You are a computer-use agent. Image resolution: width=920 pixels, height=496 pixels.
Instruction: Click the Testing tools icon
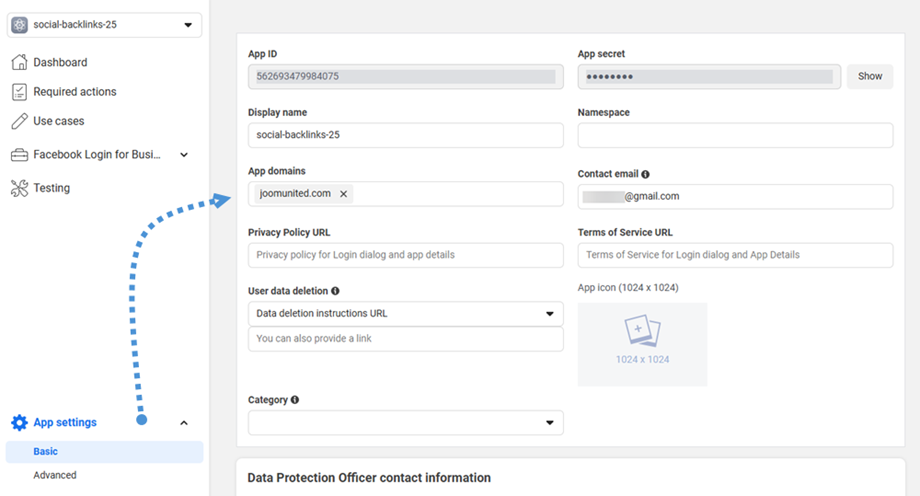19,188
